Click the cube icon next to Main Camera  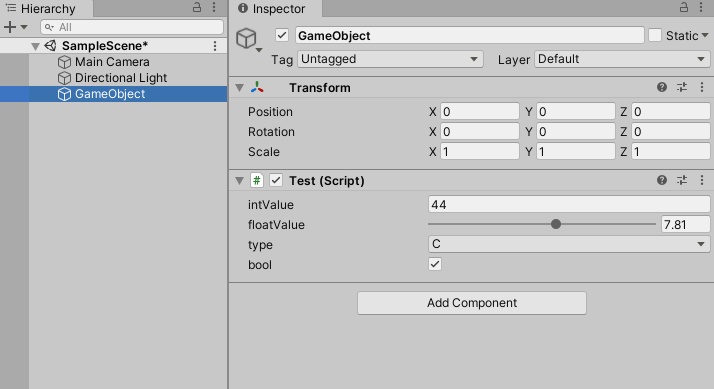64,62
